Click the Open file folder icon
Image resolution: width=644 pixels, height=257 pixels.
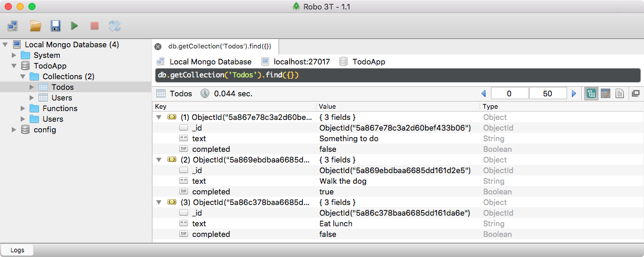coord(35,25)
